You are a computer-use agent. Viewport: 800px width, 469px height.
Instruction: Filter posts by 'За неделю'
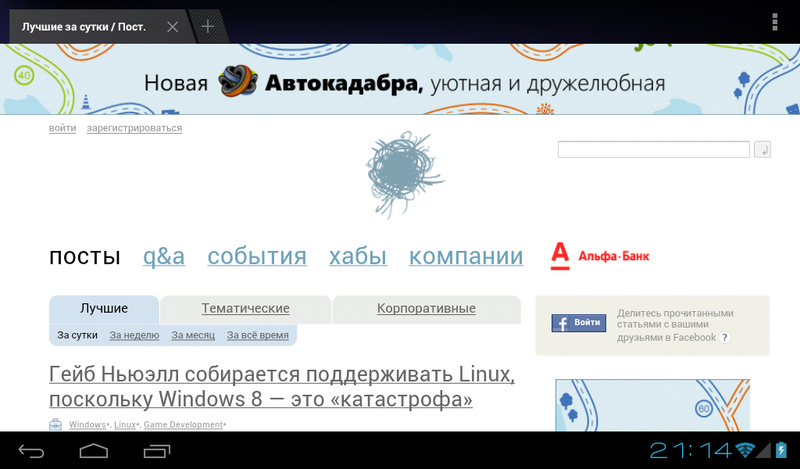click(134, 335)
